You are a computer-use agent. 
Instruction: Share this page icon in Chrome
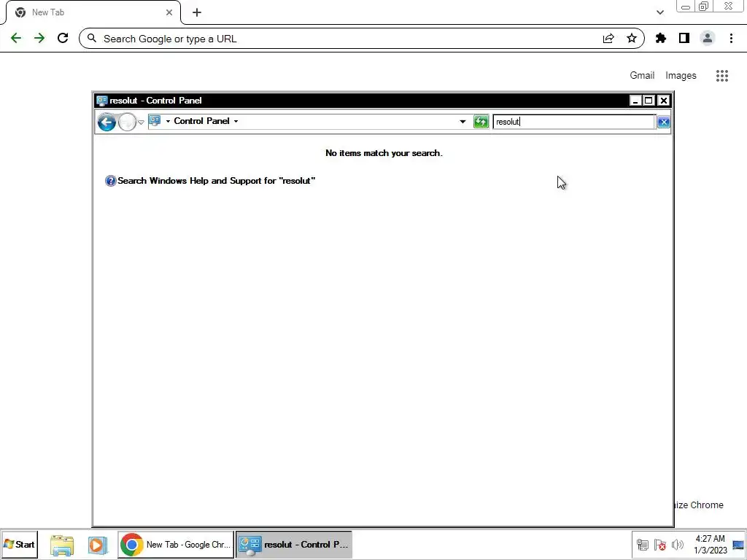608,39
